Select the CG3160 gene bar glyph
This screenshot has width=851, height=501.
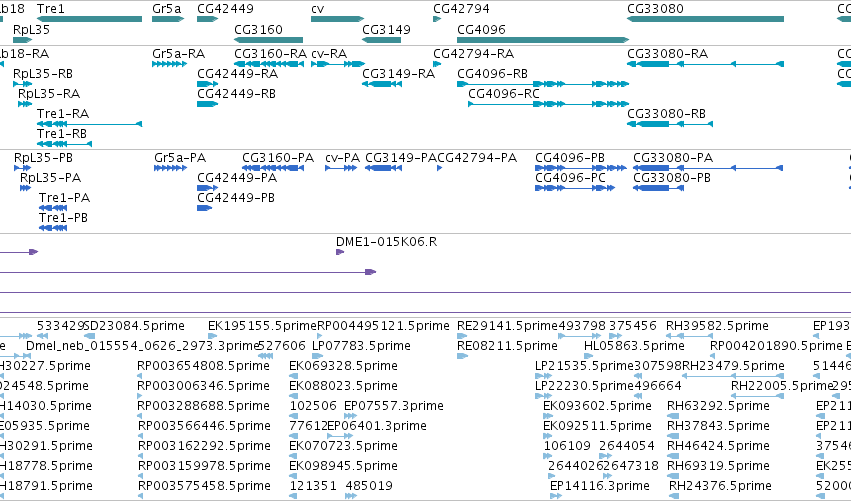click(x=269, y=40)
